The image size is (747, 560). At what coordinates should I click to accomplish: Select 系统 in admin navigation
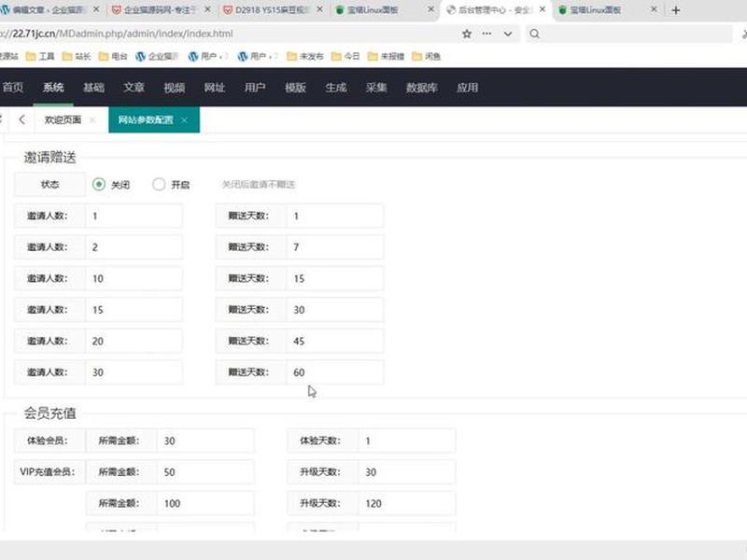[53, 87]
